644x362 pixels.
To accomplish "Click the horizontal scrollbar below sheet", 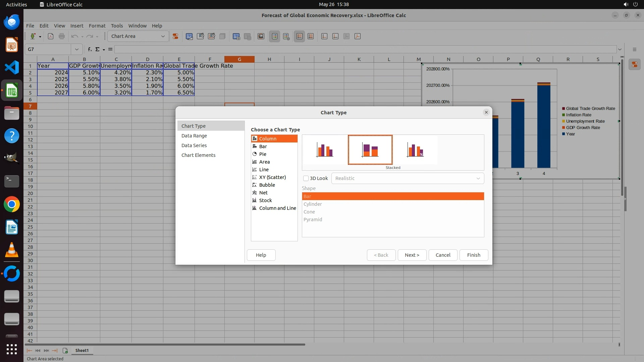I will tap(165, 344).
